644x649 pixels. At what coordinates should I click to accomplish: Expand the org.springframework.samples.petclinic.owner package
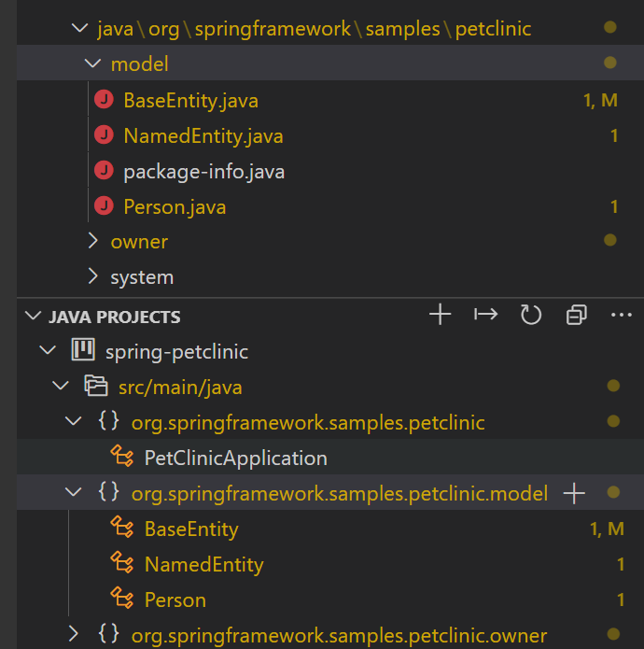[x=74, y=635]
